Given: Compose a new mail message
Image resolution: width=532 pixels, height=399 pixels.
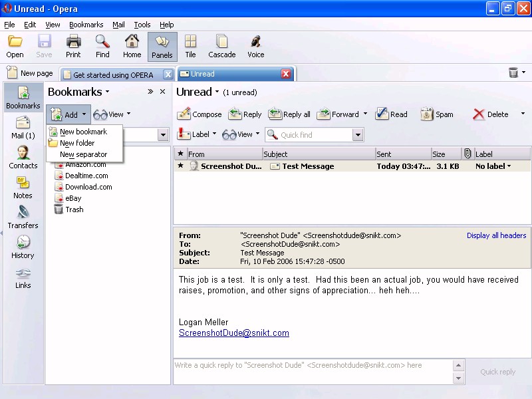Looking at the screenshot, I should point(199,114).
